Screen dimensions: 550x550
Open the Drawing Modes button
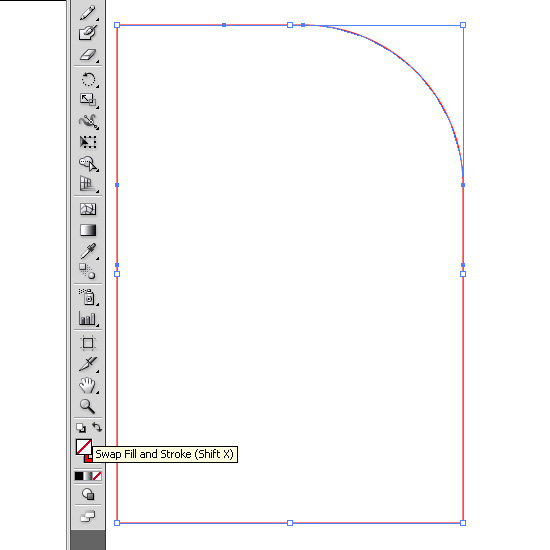(88, 494)
